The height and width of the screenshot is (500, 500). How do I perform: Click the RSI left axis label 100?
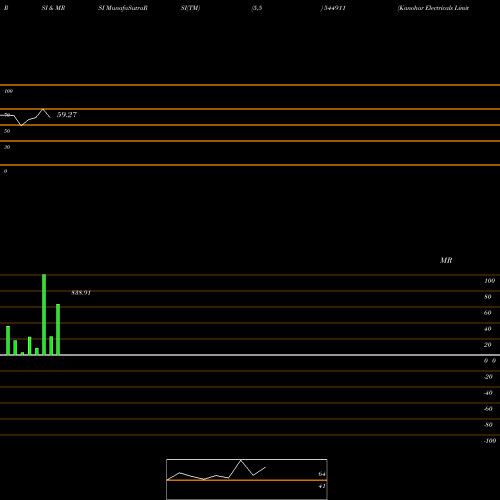[x=9, y=91]
